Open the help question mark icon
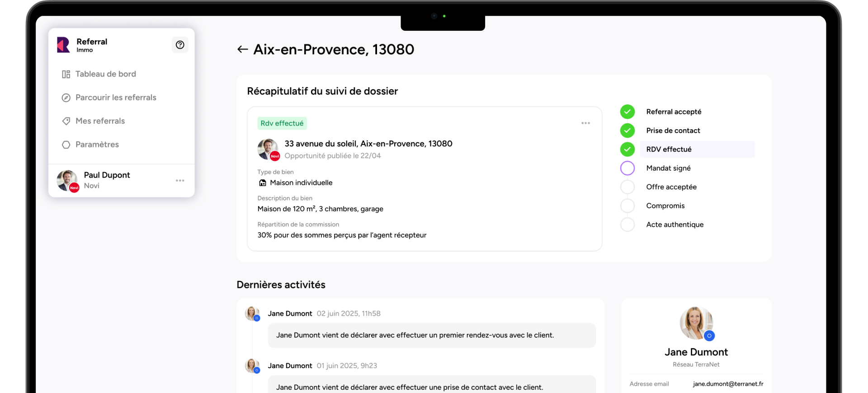868x393 pixels. [x=180, y=45]
